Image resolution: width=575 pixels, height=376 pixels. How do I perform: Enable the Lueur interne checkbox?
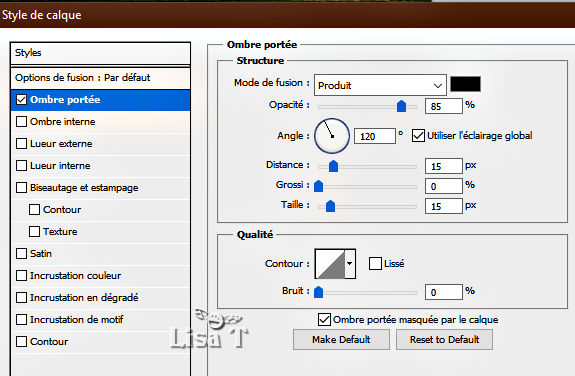pos(21,165)
